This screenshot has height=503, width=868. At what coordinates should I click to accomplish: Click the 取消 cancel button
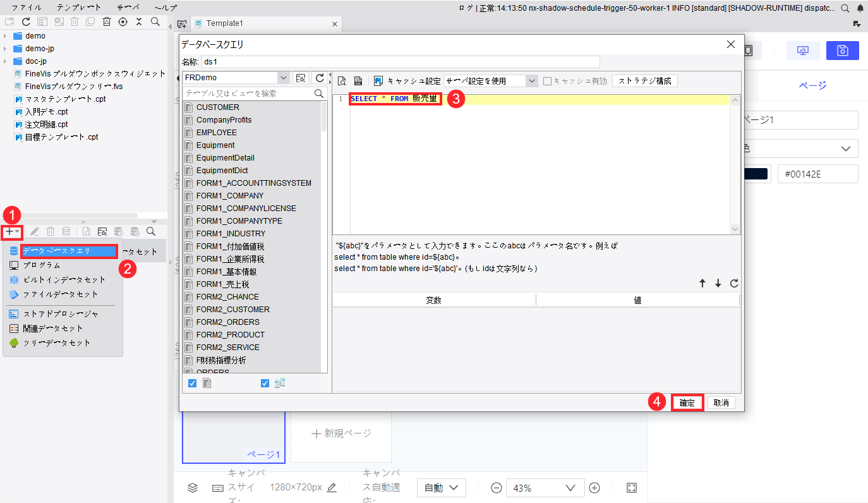tap(721, 403)
